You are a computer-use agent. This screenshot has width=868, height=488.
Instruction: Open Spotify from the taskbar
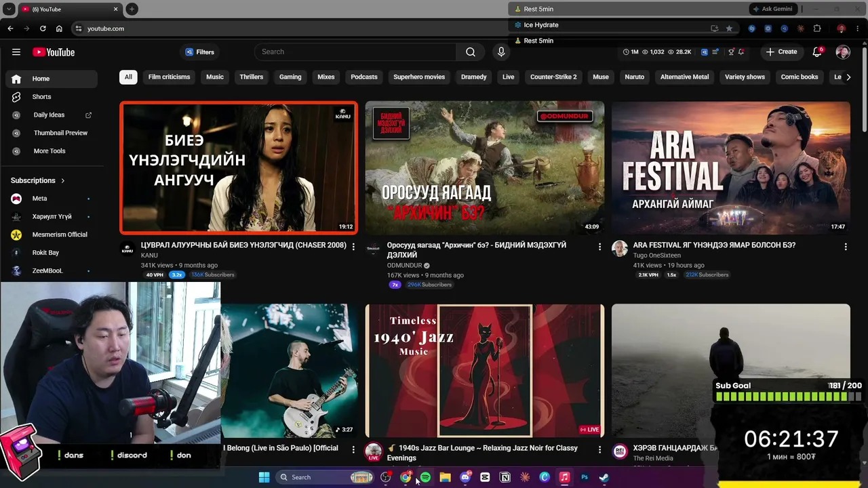[425, 477]
